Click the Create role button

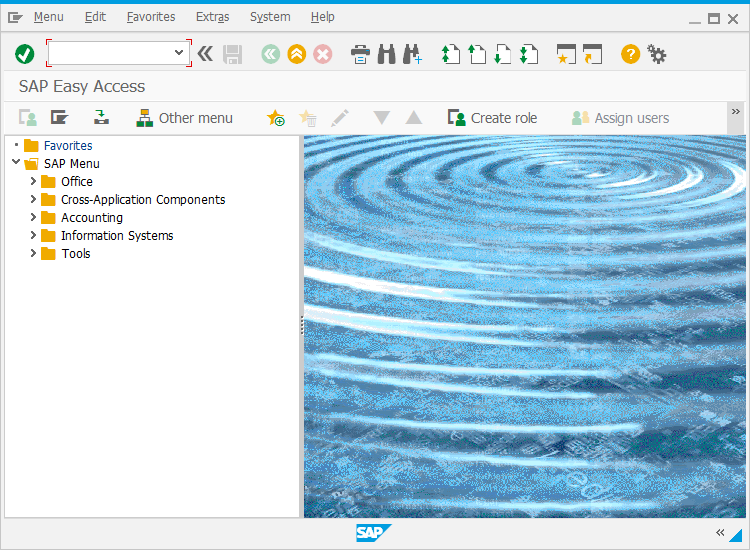point(492,118)
